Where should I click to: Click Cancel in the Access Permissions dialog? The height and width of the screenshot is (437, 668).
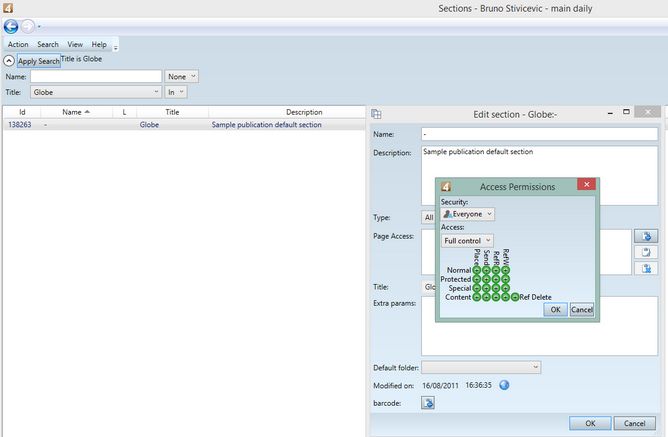coord(582,310)
